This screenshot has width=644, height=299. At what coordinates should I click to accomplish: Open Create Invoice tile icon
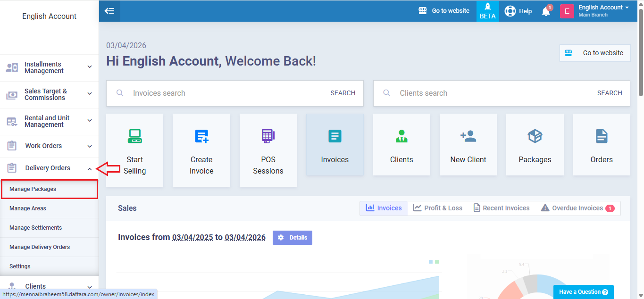[201, 136]
